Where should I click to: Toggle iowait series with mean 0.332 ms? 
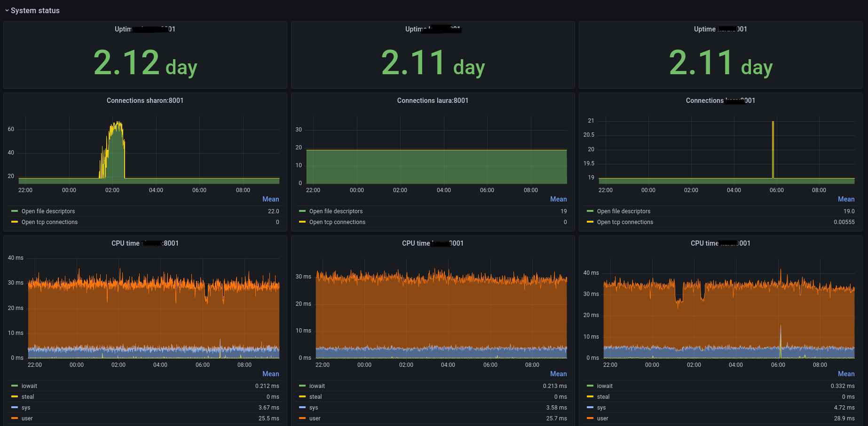[x=605, y=386]
